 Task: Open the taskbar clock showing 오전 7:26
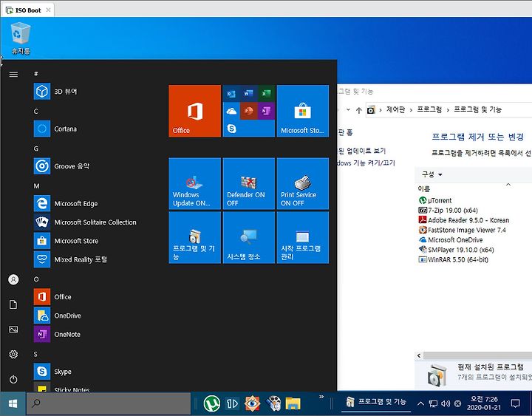click(x=484, y=403)
